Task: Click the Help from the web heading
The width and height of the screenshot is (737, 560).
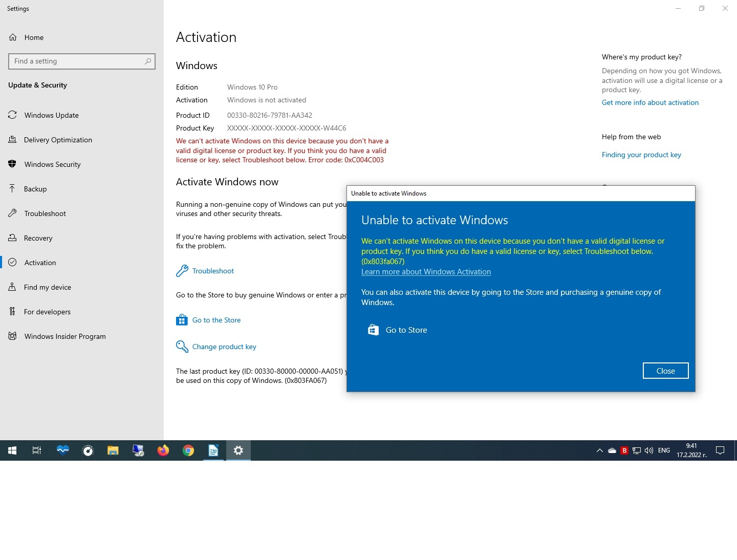Action: (x=632, y=137)
